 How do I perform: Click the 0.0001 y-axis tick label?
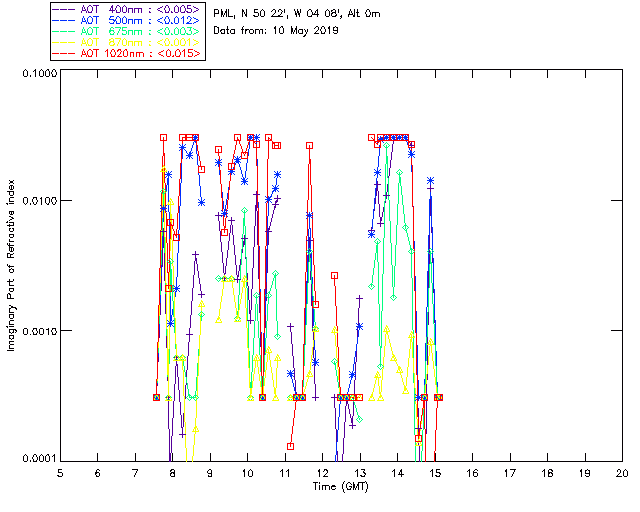click(x=37, y=459)
